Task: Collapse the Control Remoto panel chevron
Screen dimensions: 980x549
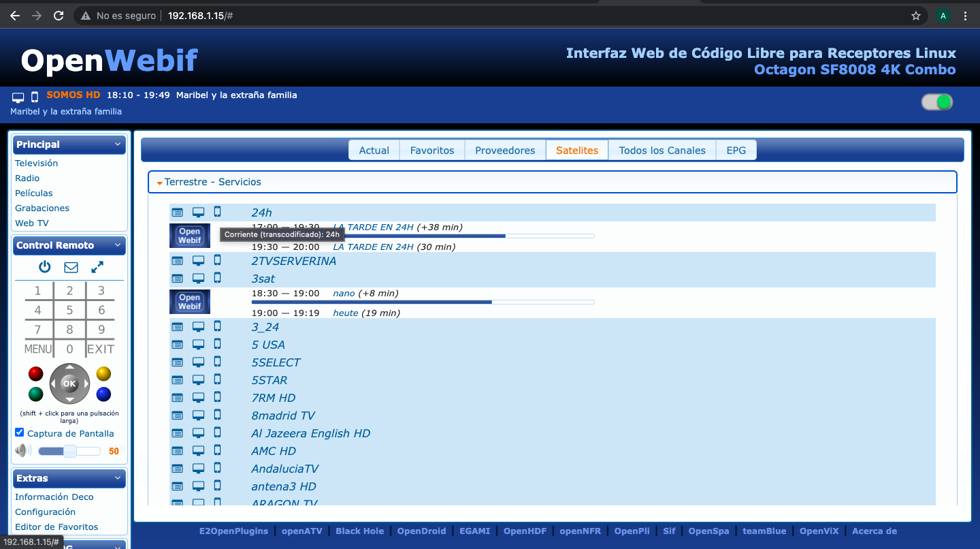Action: pos(118,245)
